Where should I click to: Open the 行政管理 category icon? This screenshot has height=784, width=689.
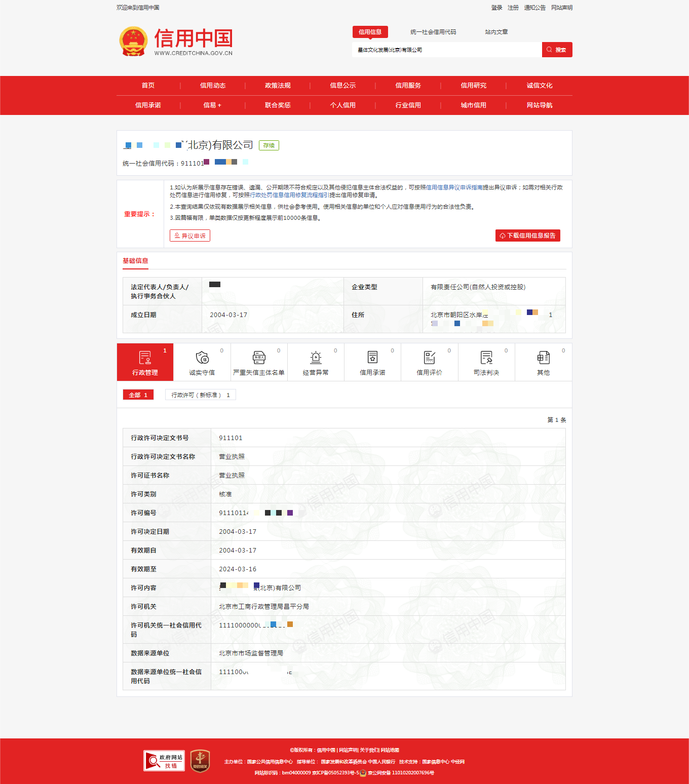(145, 358)
